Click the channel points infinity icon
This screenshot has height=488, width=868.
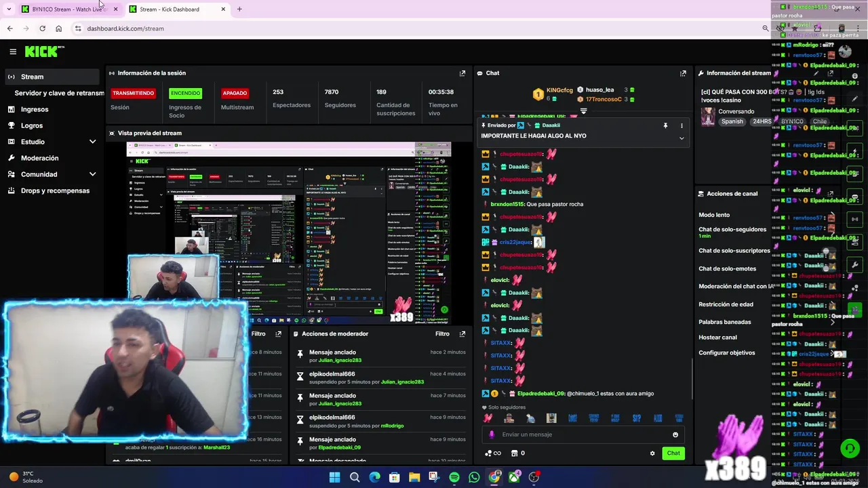pos(493,453)
